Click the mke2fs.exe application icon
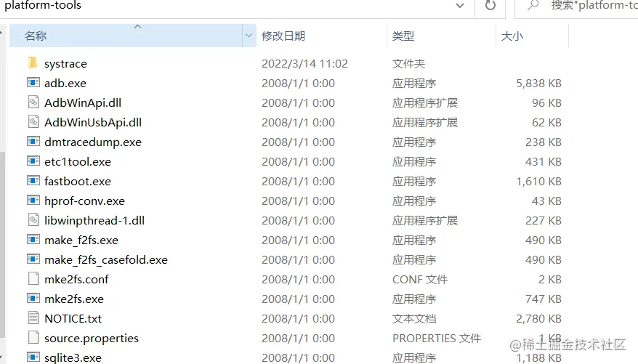This screenshot has height=364, width=638. [33, 298]
